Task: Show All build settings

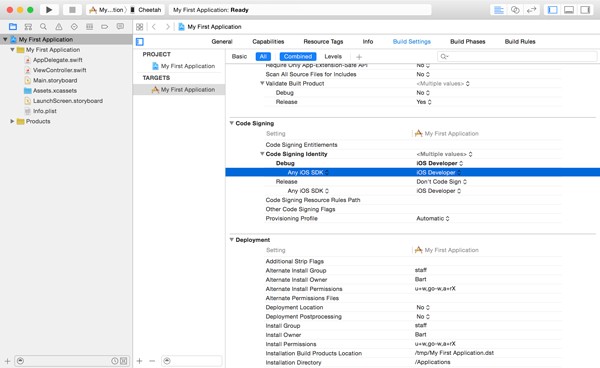Action: pos(263,57)
